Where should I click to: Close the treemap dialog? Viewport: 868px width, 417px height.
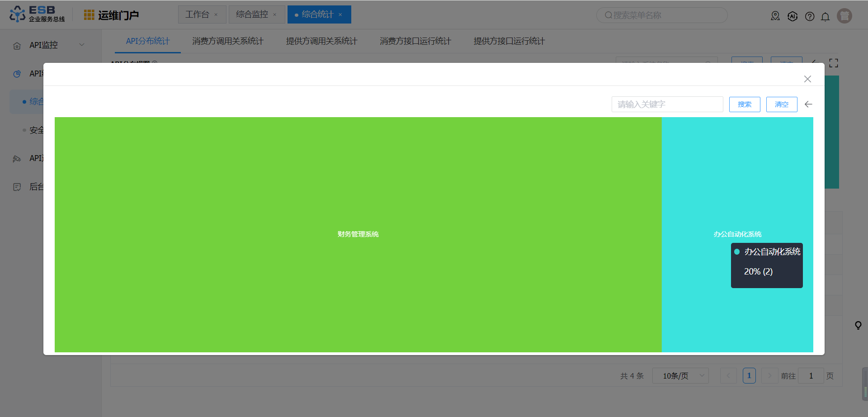tap(807, 79)
